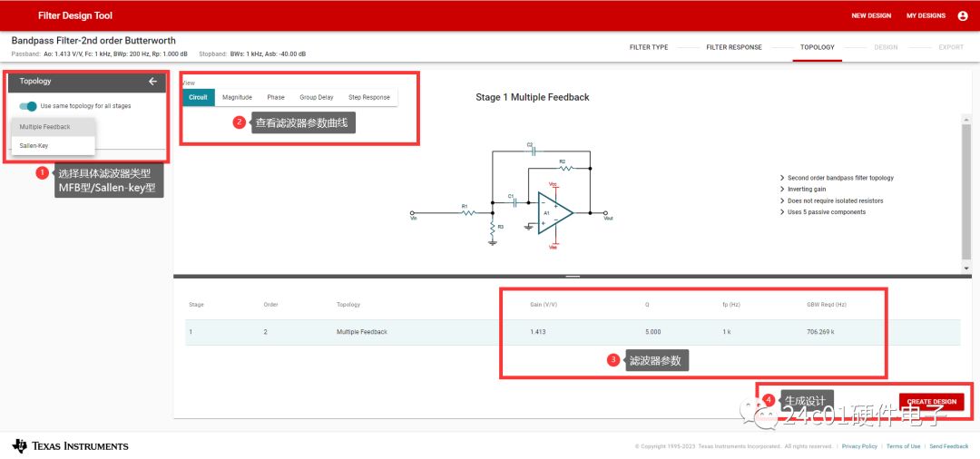The image size is (980, 459).
Task: Switch to the Phase view tab
Action: (x=276, y=97)
